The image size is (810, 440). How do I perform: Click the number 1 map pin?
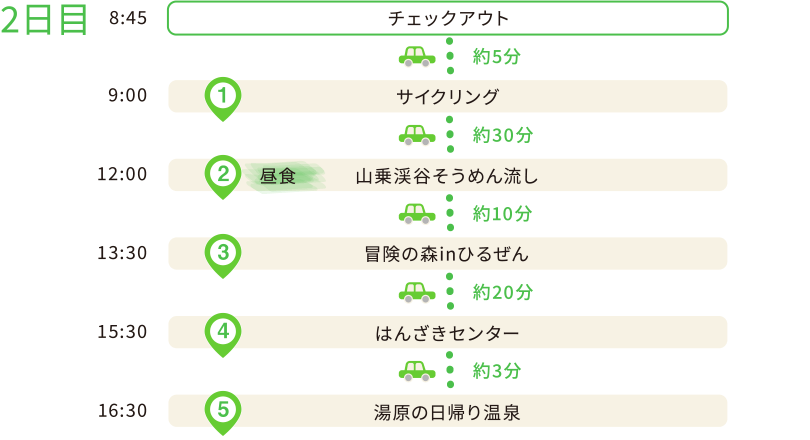coord(223,97)
